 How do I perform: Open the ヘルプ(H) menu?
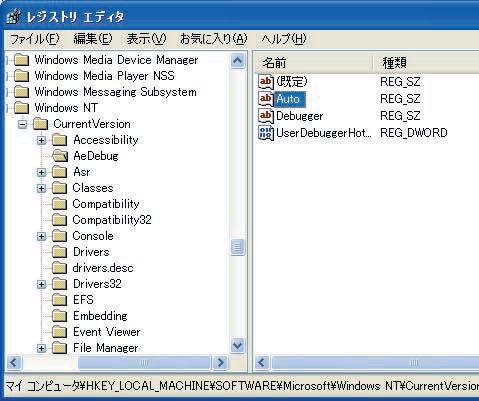[x=284, y=39]
